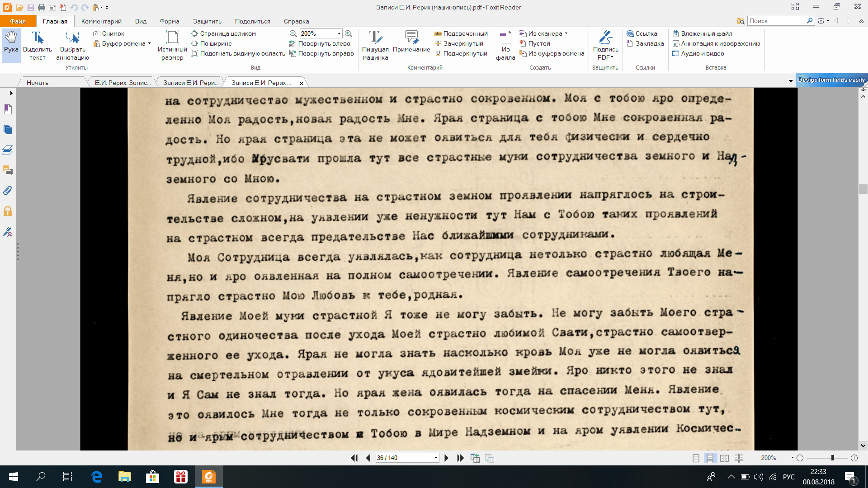Open the 200% zoom level dropdown
This screenshot has height=488, width=868.
tap(339, 33)
